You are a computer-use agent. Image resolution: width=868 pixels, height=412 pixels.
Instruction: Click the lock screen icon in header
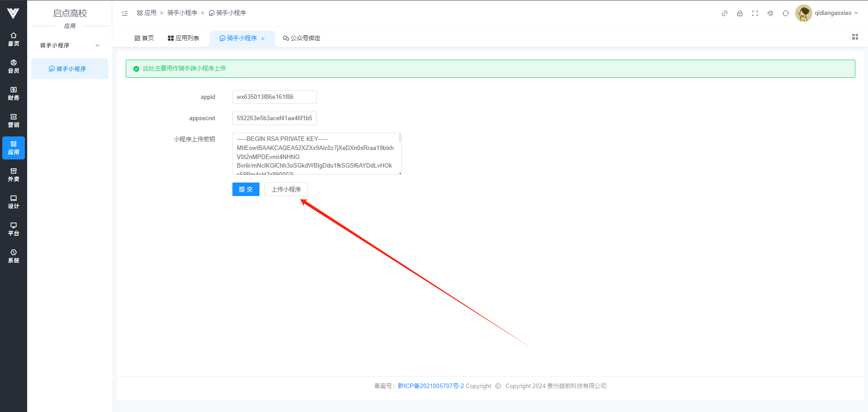coord(740,14)
